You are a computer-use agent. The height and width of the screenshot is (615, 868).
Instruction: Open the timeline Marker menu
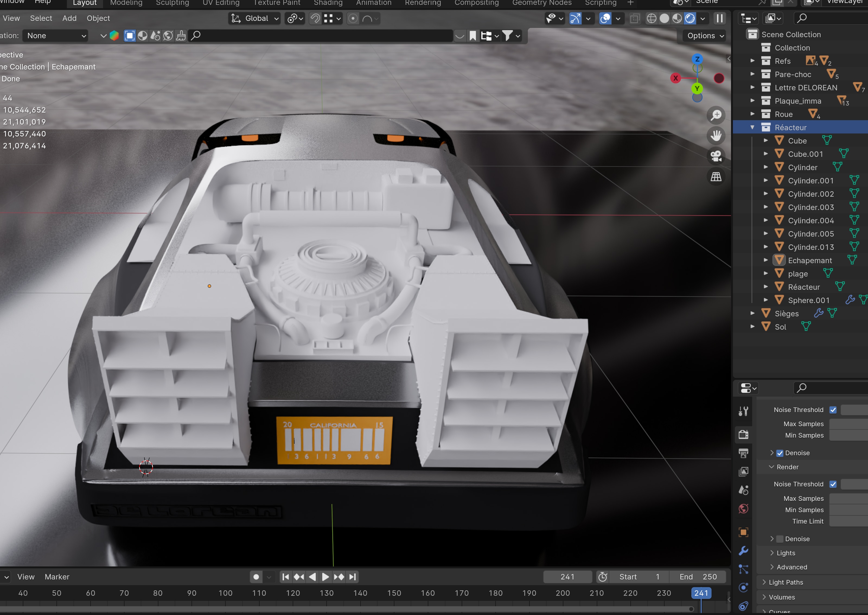57,577
